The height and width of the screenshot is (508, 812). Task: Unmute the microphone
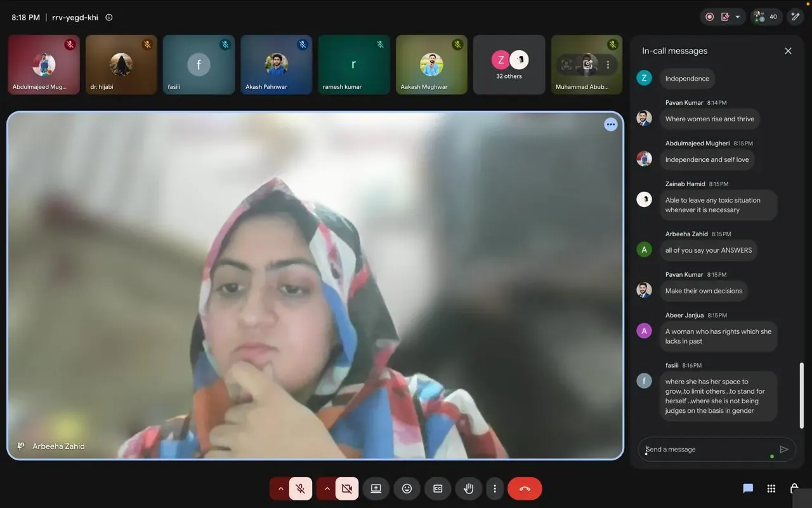click(x=301, y=488)
